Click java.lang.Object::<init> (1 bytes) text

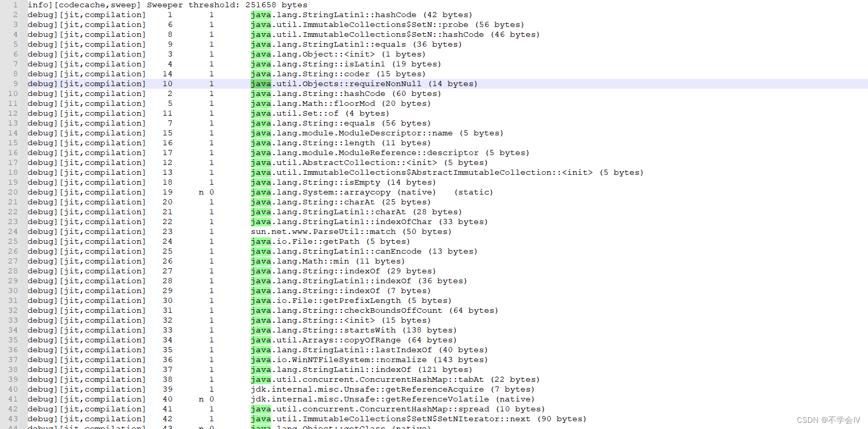point(338,54)
